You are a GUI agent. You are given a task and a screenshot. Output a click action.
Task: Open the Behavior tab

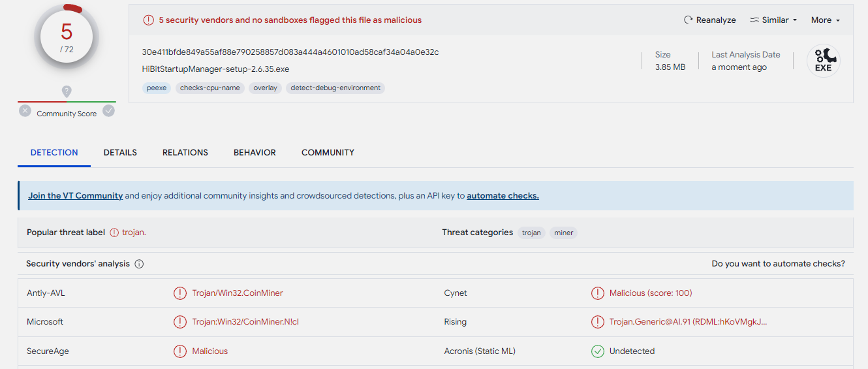pos(255,153)
